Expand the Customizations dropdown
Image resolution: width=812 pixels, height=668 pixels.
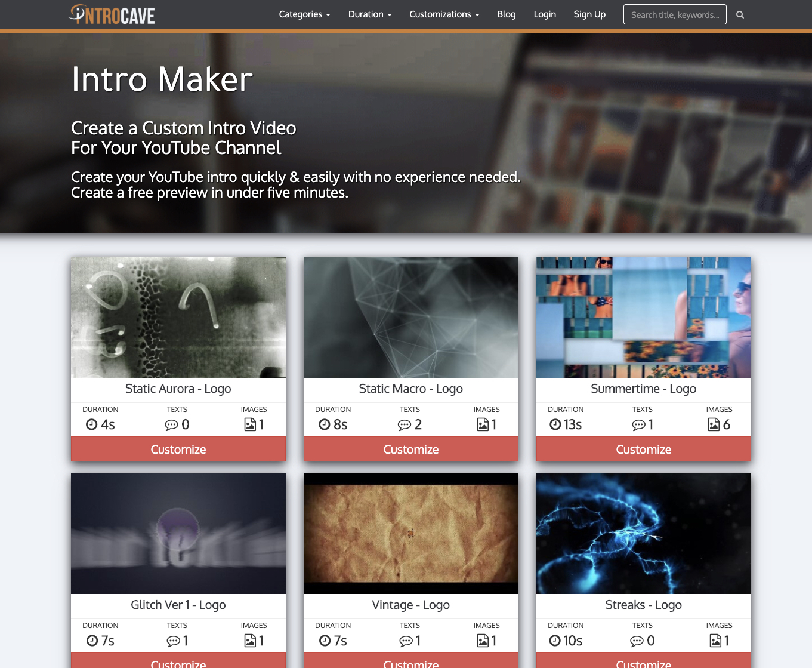(x=444, y=14)
